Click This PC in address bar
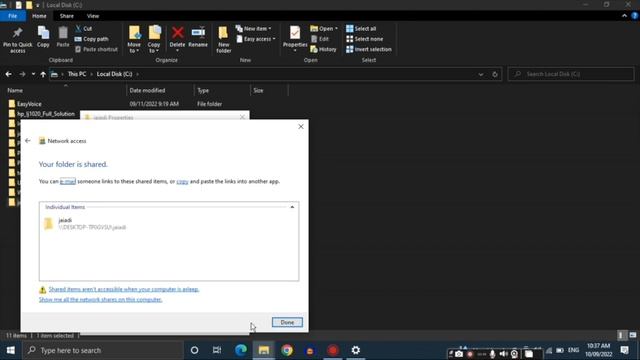Image resolution: width=640 pixels, height=360 pixels. pyautogui.click(x=77, y=74)
